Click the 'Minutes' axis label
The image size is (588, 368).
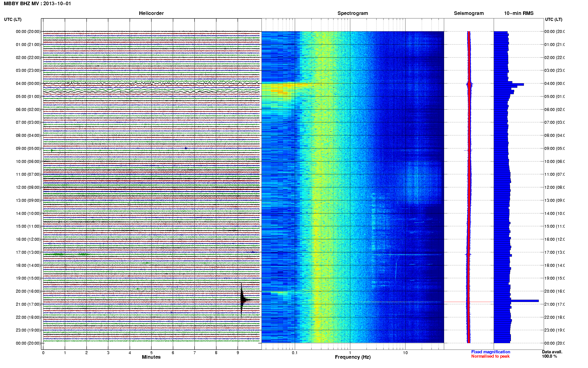151,357
